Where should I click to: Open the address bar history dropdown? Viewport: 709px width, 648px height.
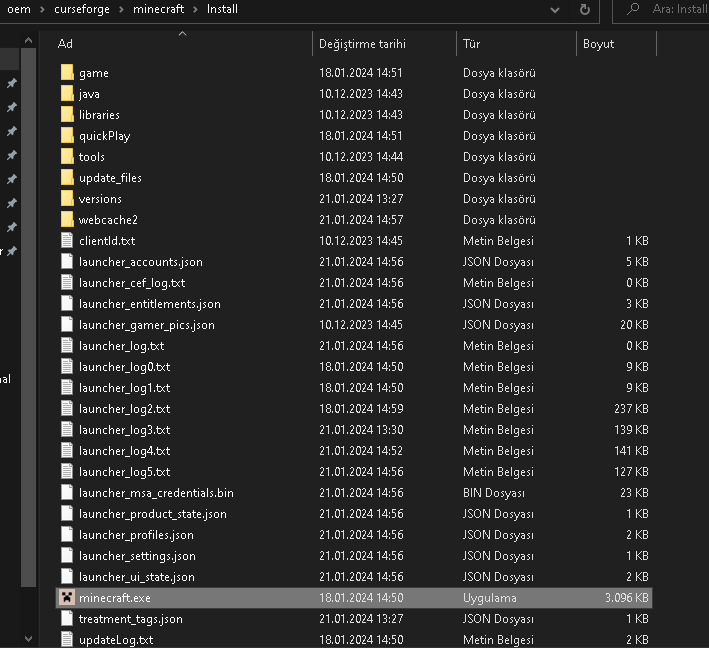(x=557, y=10)
